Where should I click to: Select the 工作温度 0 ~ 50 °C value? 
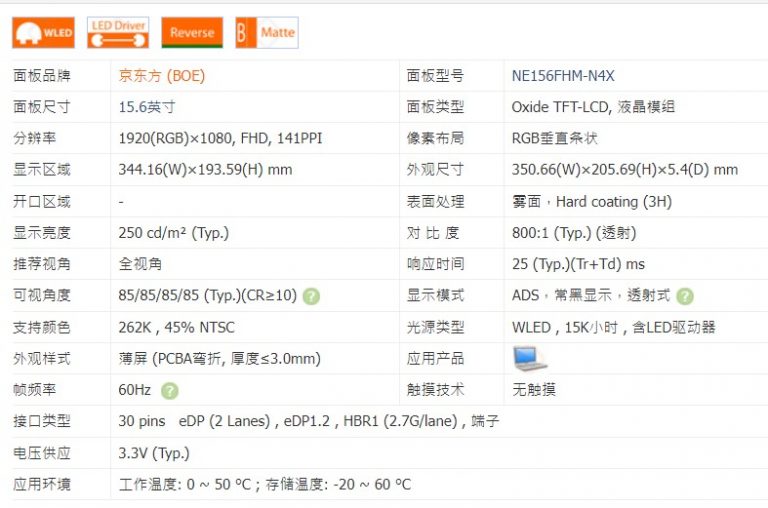click(x=264, y=484)
